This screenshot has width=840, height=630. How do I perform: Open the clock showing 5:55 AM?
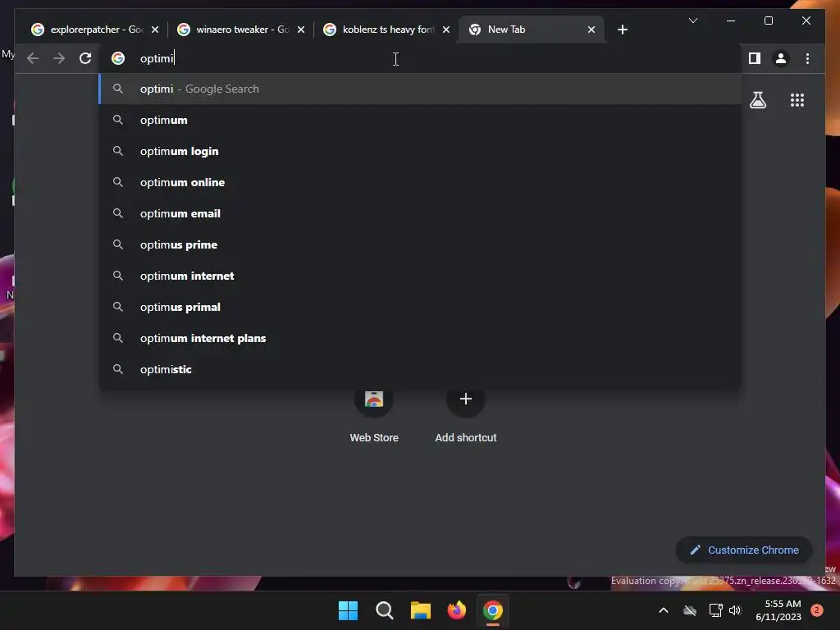[x=778, y=610]
